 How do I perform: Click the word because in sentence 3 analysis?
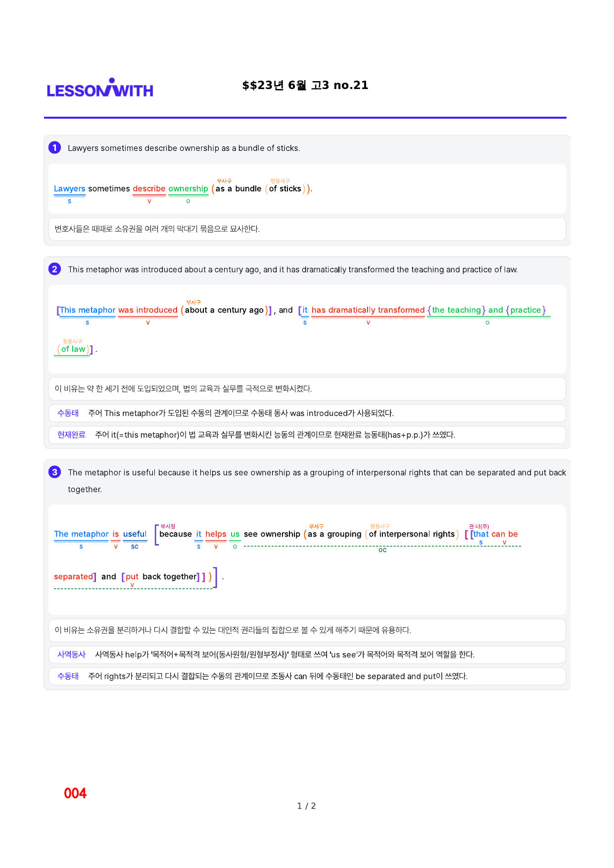click(176, 534)
